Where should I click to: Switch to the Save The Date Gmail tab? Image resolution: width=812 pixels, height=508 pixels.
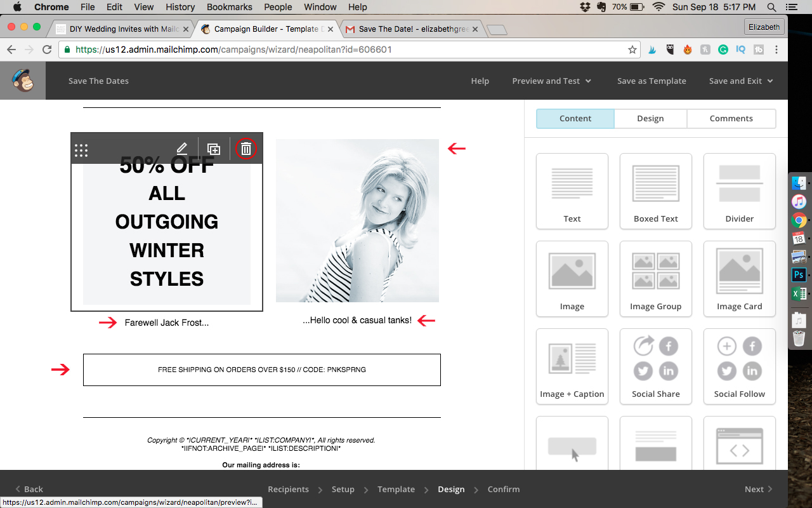coord(412,29)
